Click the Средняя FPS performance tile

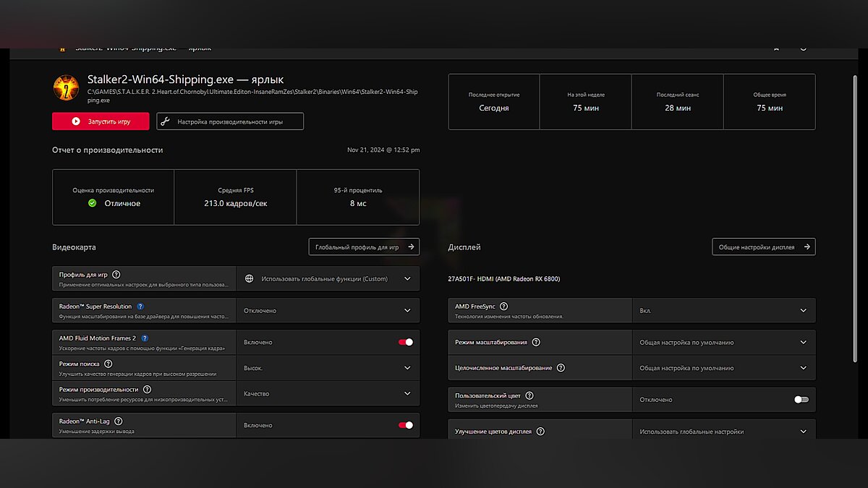coord(235,197)
